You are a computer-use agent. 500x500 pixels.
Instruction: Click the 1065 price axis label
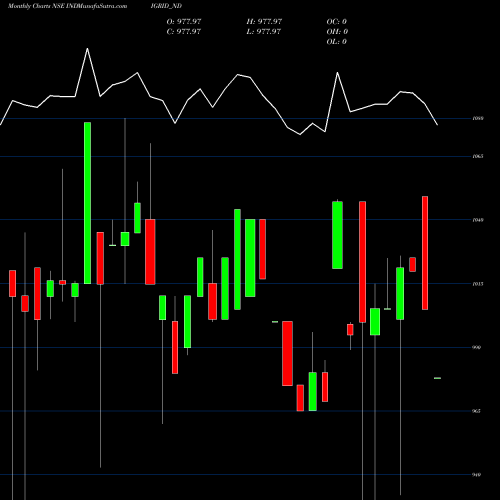coord(478,156)
